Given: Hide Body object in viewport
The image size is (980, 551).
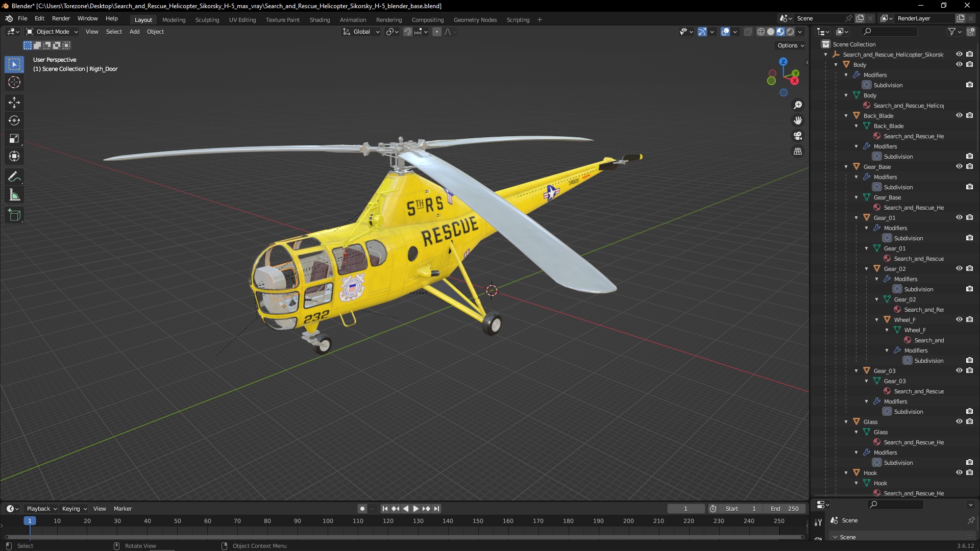Looking at the screenshot, I should click(x=959, y=64).
